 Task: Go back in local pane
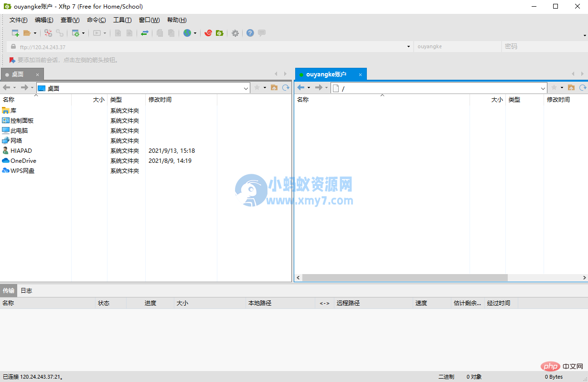pyautogui.click(x=7, y=88)
